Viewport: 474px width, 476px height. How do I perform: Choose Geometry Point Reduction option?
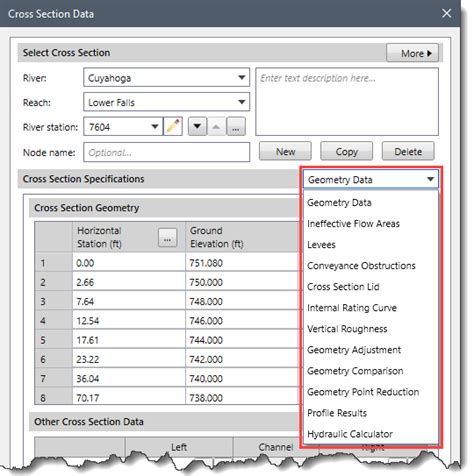coord(371,392)
